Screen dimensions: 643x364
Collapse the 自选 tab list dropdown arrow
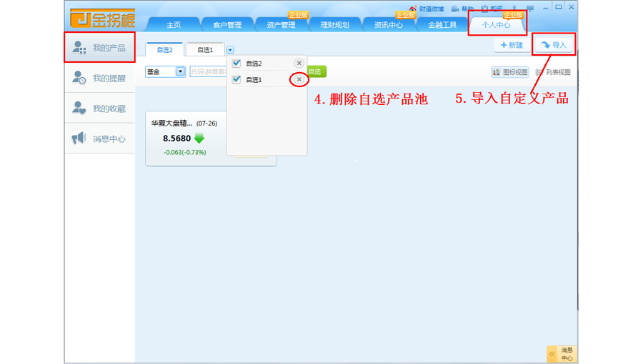(x=230, y=50)
